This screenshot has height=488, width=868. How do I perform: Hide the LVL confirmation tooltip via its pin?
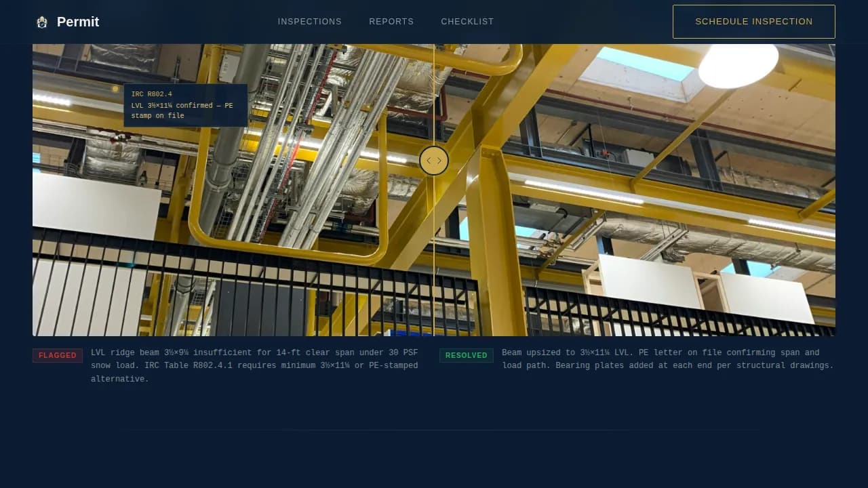pyautogui.click(x=115, y=89)
